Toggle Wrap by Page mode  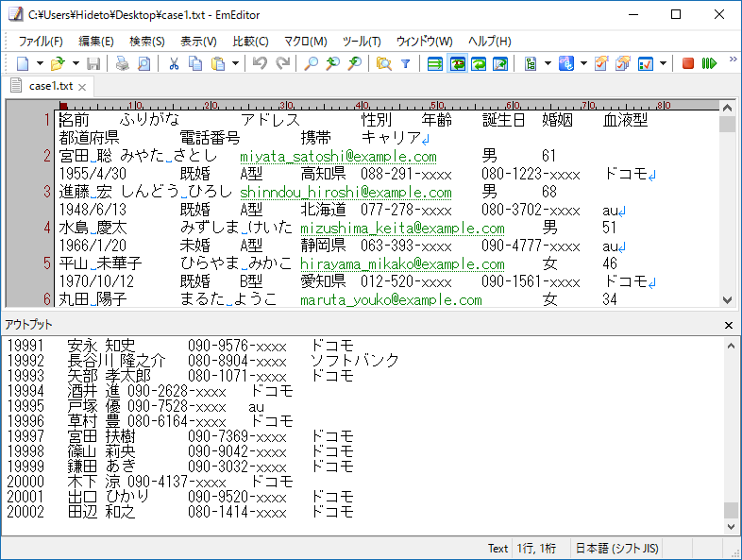pyautogui.click(x=500, y=63)
